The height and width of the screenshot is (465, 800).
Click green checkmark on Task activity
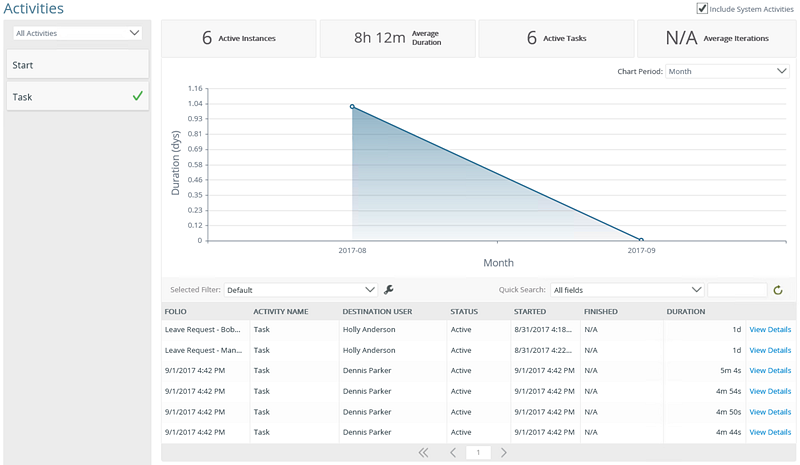[x=137, y=97]
